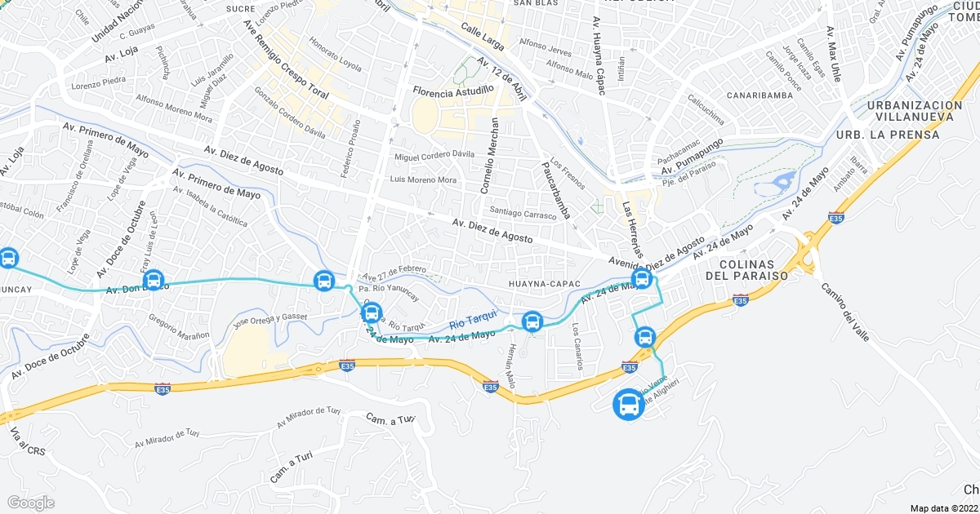The width and height of the screenshot is (980, 514).
Task: Select the E35 shield above Cam. a Turi
Action: [x=346, y=364]
